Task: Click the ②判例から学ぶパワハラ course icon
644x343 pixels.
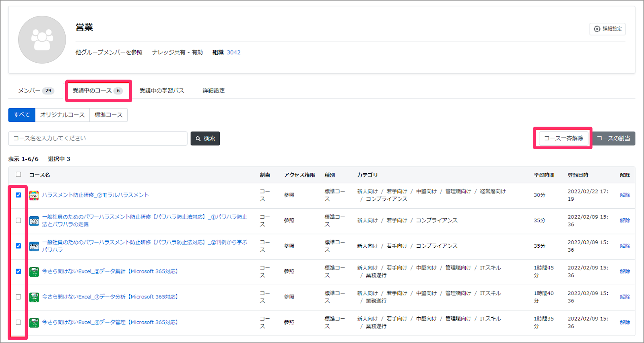Action: click(x=34, y=246)
